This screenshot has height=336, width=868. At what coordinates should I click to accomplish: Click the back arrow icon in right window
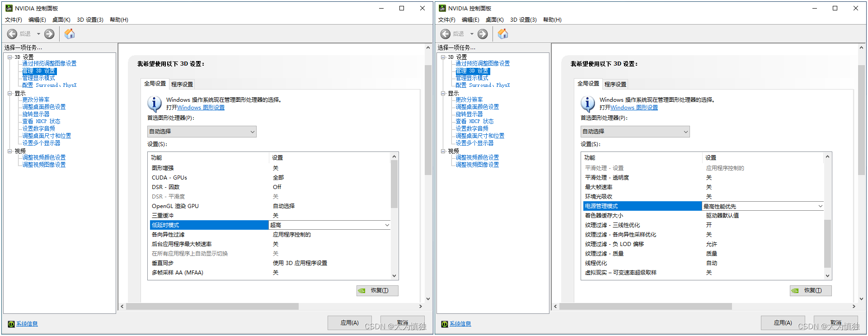(446, 34)
